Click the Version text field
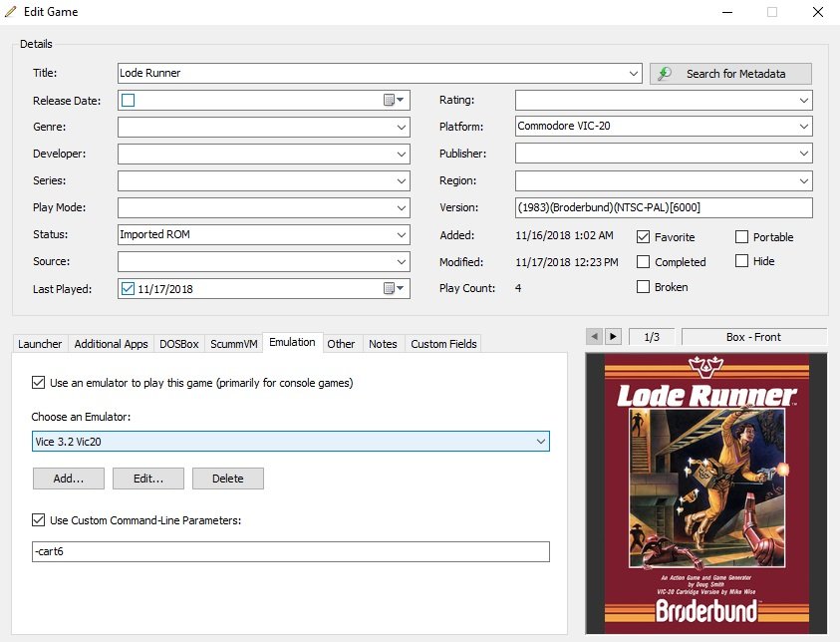Image resolution: width=840 pixels, height=642 pixels. [664, 207]
